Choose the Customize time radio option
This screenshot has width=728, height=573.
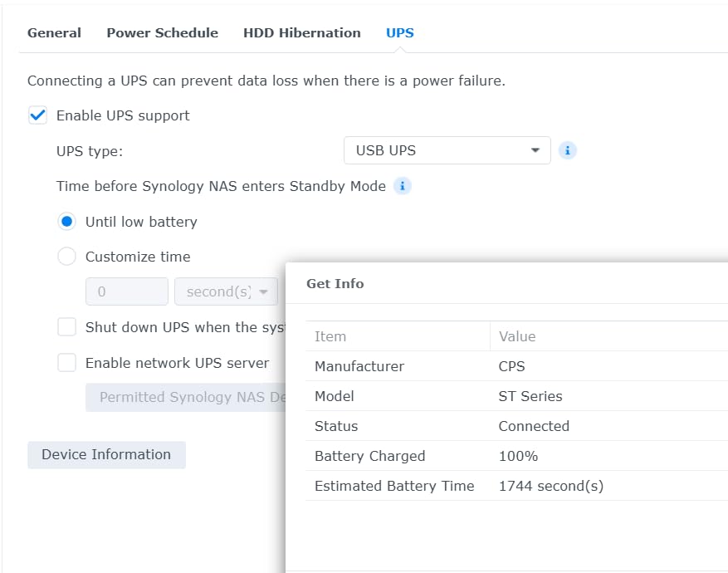[x=67, y=257]
